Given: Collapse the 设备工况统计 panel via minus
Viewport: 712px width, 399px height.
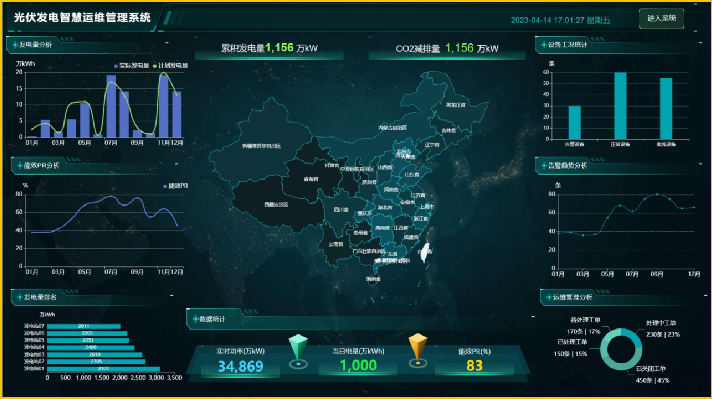Looking at the screenshot, I should [x=701, y=43].
